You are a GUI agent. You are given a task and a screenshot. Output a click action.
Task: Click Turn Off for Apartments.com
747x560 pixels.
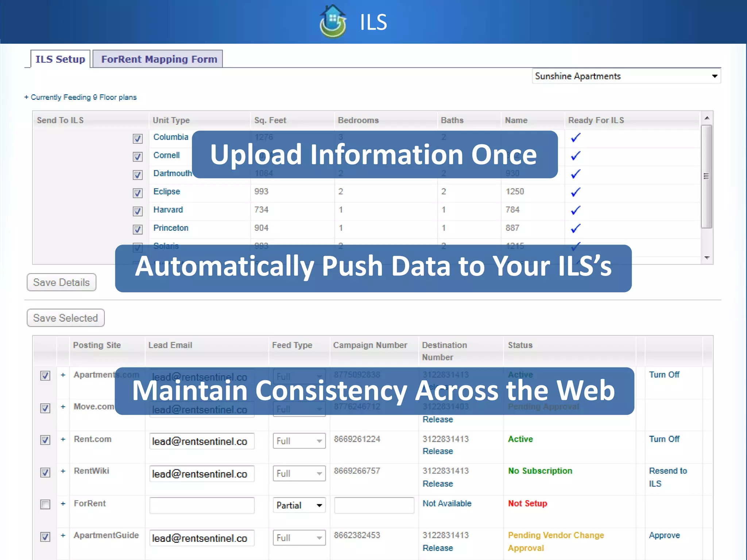coord(664,375)
